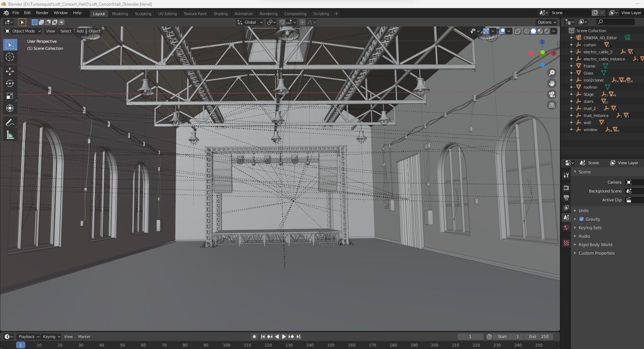This screenshot has width=644, height=349.
Task: Click the timeline Marker menu
Action: pos(84,337)
